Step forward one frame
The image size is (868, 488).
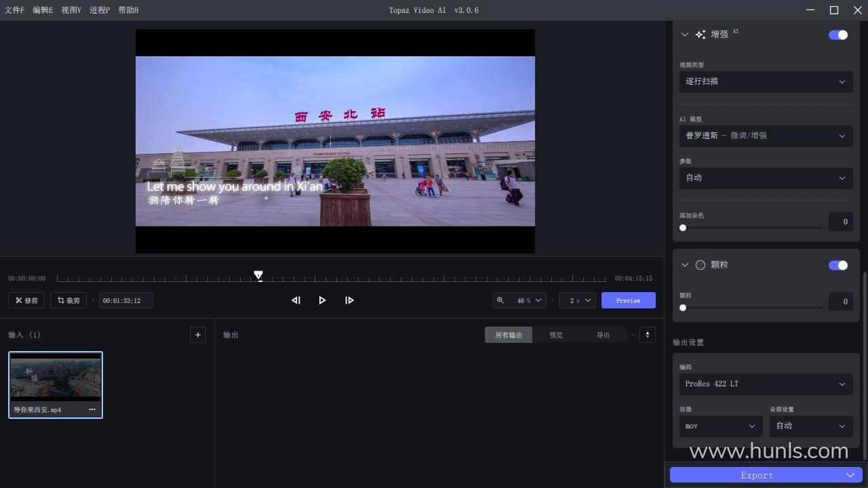(349, 300)
